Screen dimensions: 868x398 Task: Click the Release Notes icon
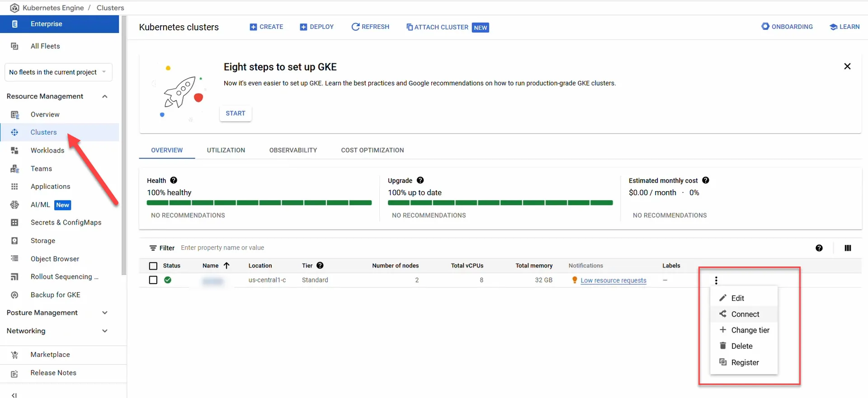14,373
